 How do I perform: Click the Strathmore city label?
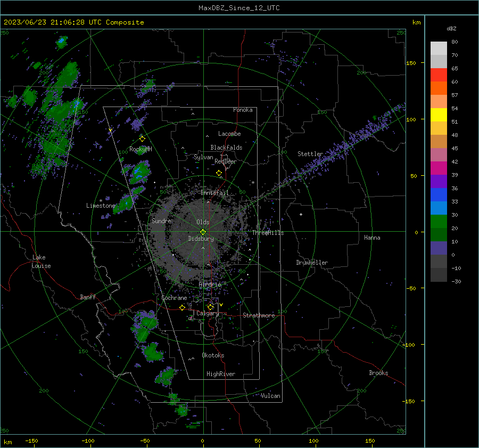click(x=259, y=315)
